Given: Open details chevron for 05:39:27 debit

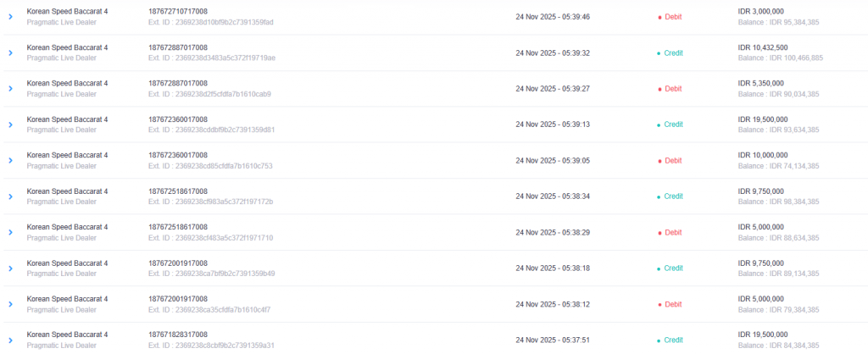Looking at the screenshot, I should click(10, 89).
